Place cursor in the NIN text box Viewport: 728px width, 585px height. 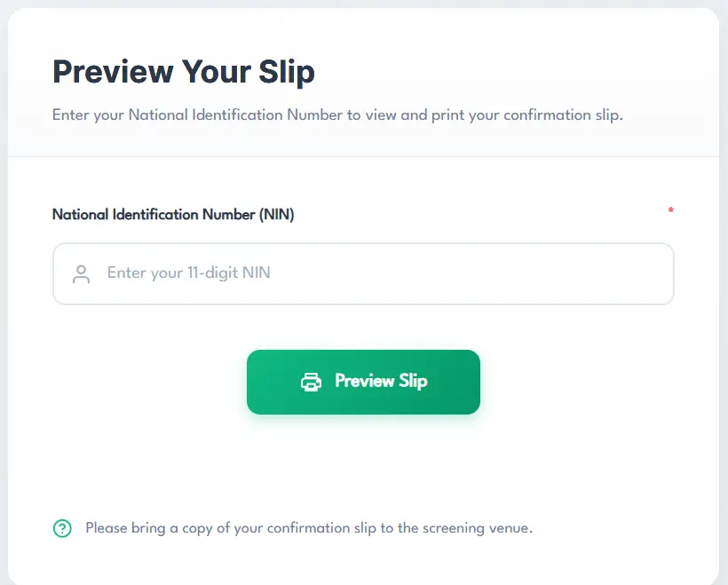pos(382,273)
